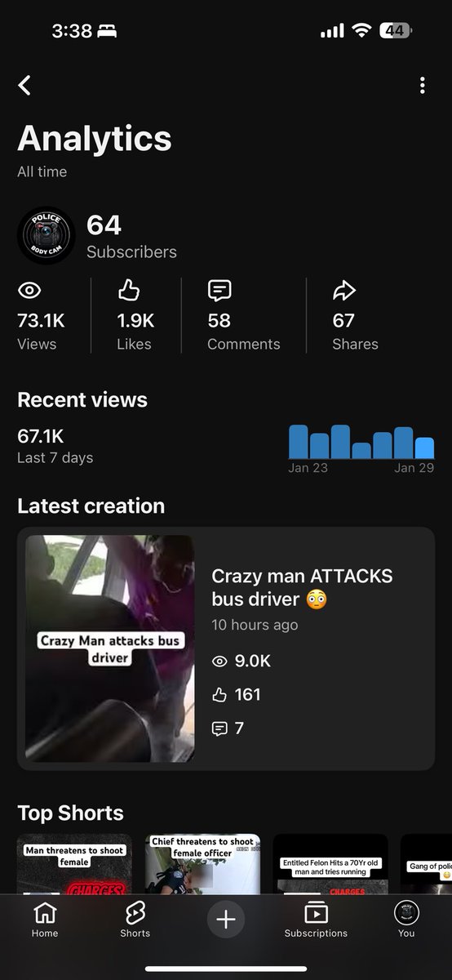Tap the thumbs-up icon above 1.9K Likes
The width and height of the screenshot is (452, 980).
129,290
